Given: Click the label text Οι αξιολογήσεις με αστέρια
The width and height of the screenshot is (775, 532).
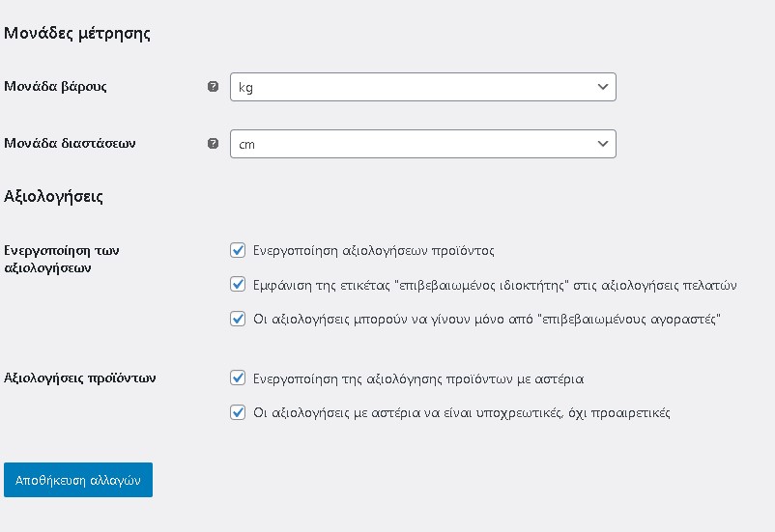Looking at the screenshot, I should click(x=462, y=413).
